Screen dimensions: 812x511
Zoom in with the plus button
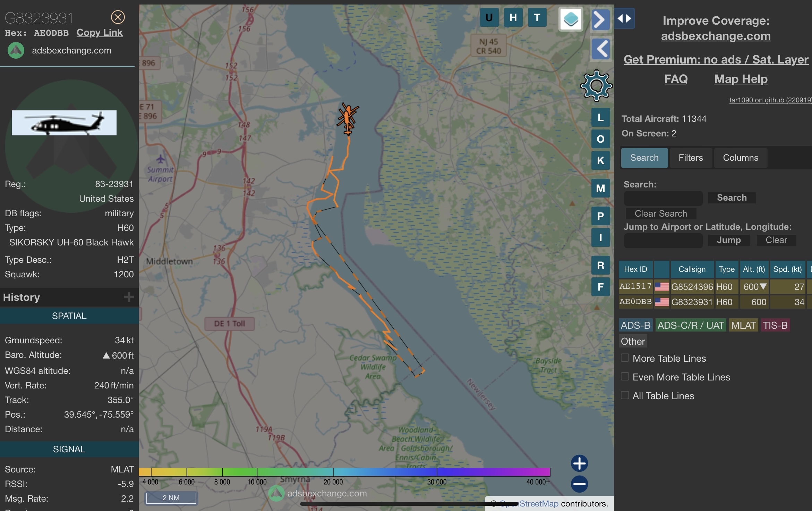(579, 463)
